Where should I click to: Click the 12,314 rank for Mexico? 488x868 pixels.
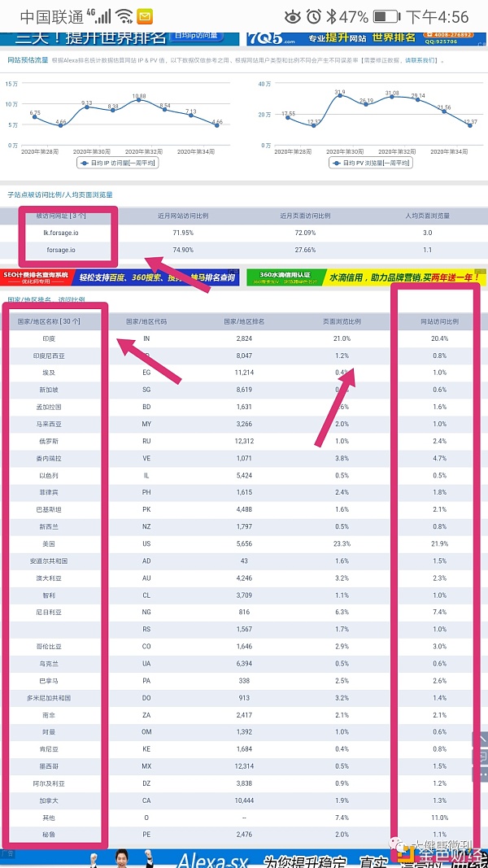[x=244, y=766]
